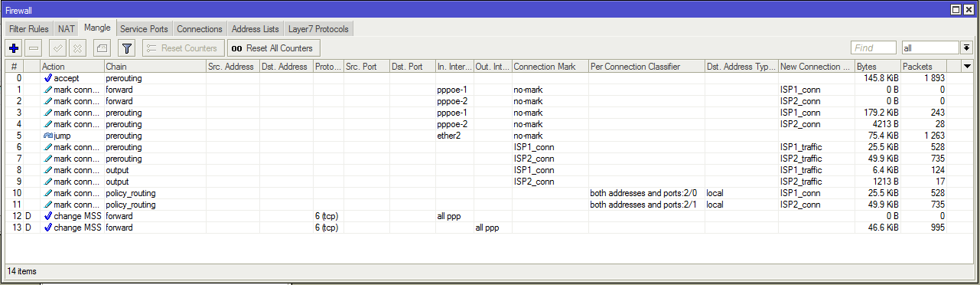Click the remove rule minus icon
Screen dimensions: 980x285
coord(33,48)
